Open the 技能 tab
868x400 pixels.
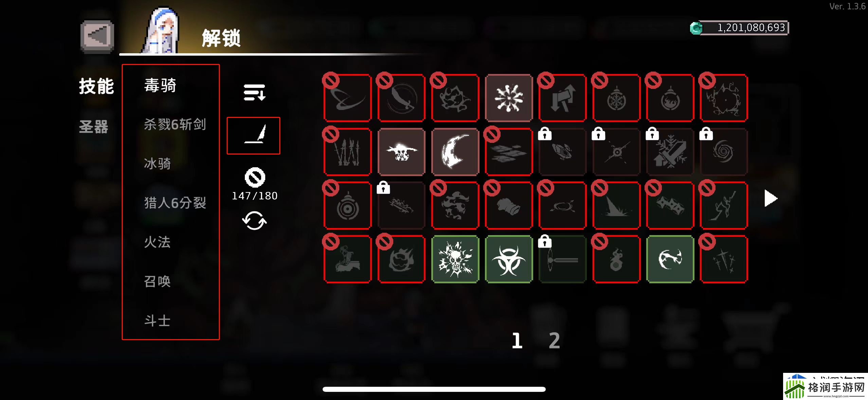pyautogui.click(x=96, y=86)
